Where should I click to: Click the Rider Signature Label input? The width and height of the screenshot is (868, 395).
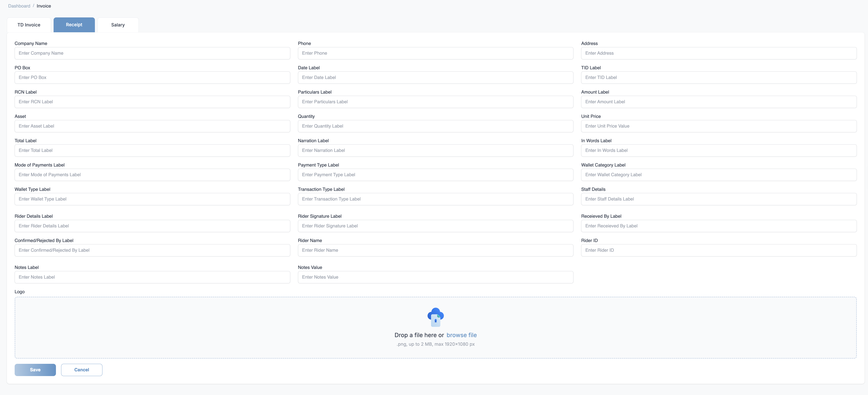tap(435, 226)
